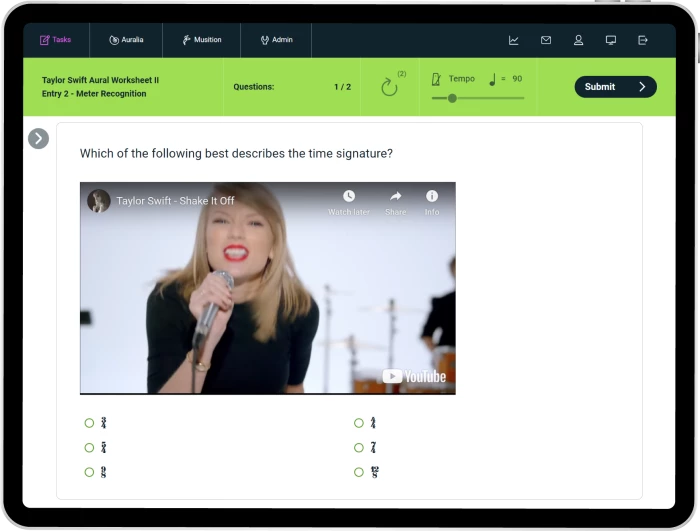
Task: Select the 3/4 time signature option
Action: (90, 423)
